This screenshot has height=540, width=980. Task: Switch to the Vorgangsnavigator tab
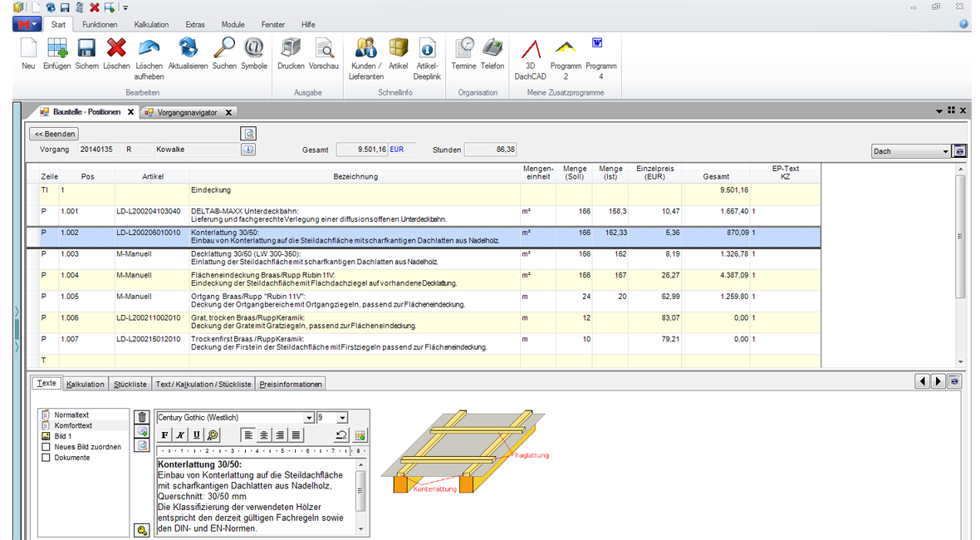point(187,112)
